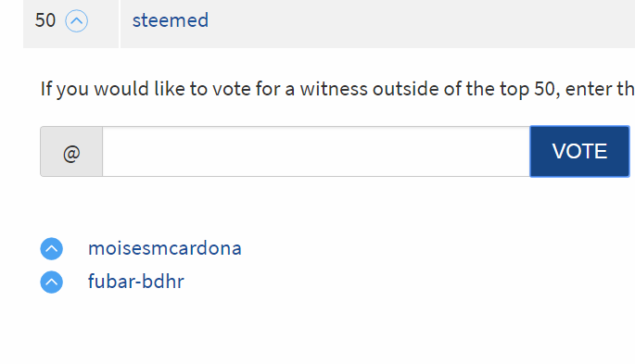The height and width of the screenshot is (364, 635).
Task: Click the @ prefix label
Action: (x=71, y=153)
